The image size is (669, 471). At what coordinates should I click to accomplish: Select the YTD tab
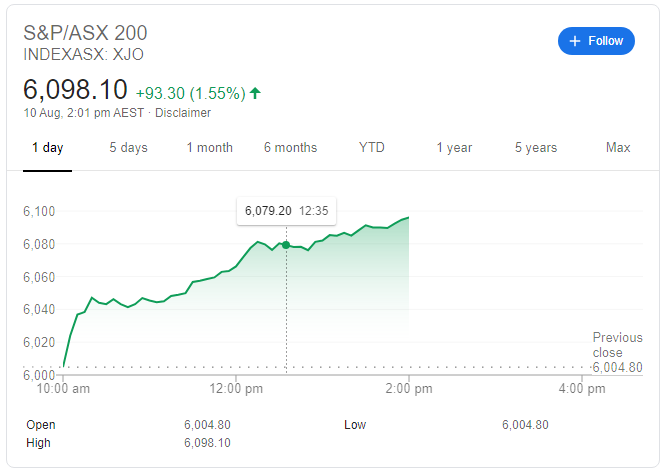(x=372, y=148)
